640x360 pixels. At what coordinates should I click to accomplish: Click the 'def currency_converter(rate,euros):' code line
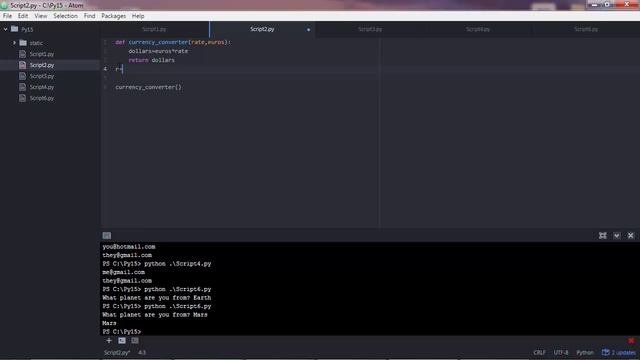173,42
